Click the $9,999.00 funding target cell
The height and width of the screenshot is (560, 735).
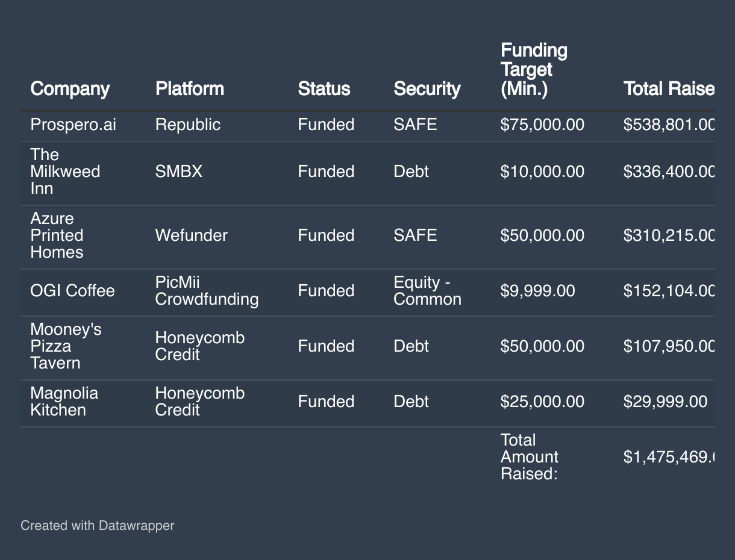(x=537, y=291)
